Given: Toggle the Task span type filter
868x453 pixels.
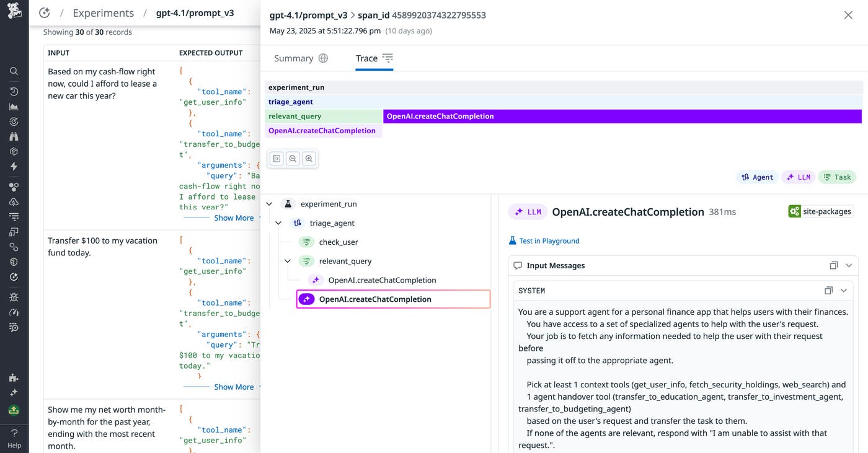Looking at the screenshot, I should [x=836, y=177].
